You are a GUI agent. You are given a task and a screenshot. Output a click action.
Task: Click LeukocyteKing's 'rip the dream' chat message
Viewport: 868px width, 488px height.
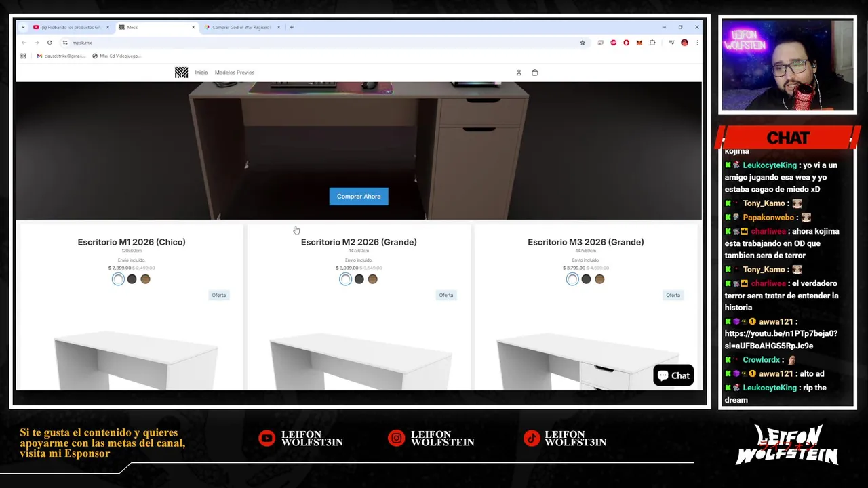coord(775,394)
